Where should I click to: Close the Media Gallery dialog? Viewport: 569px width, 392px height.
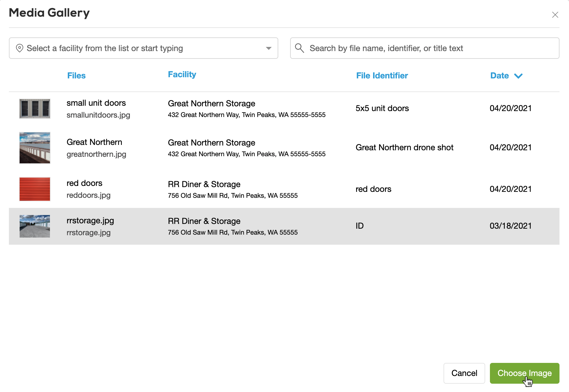pyautogui.click(x=555, y=15)
